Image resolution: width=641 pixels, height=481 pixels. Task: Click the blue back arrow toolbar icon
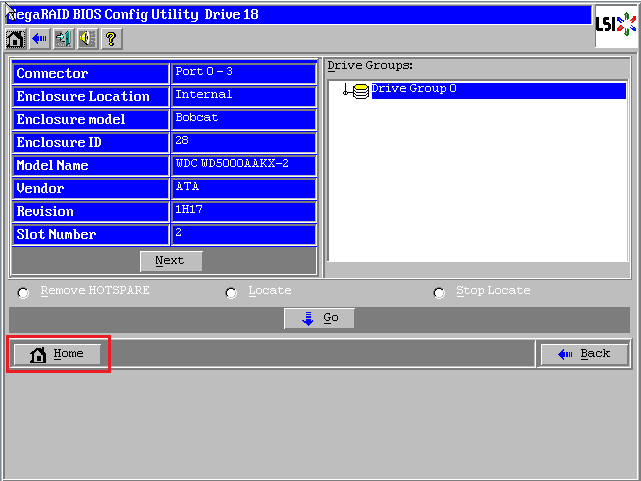click(x=39, y=39)
